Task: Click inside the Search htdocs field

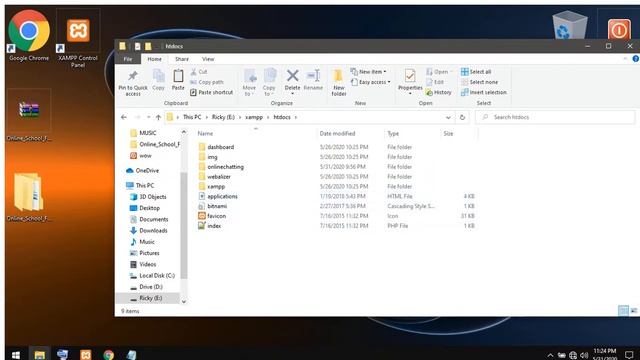Action: (x=555, y=117)
